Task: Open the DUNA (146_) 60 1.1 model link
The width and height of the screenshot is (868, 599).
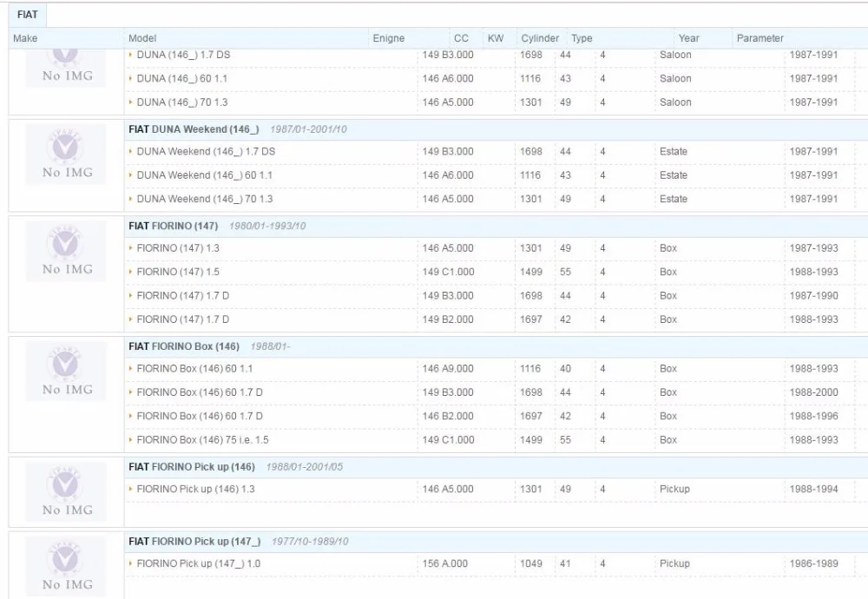Action: [181, 79]
